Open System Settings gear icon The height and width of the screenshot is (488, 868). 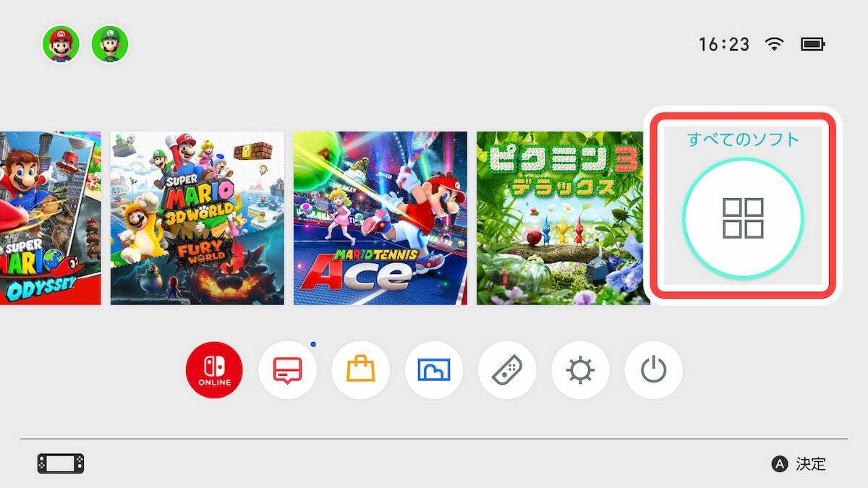coord(580,371)
